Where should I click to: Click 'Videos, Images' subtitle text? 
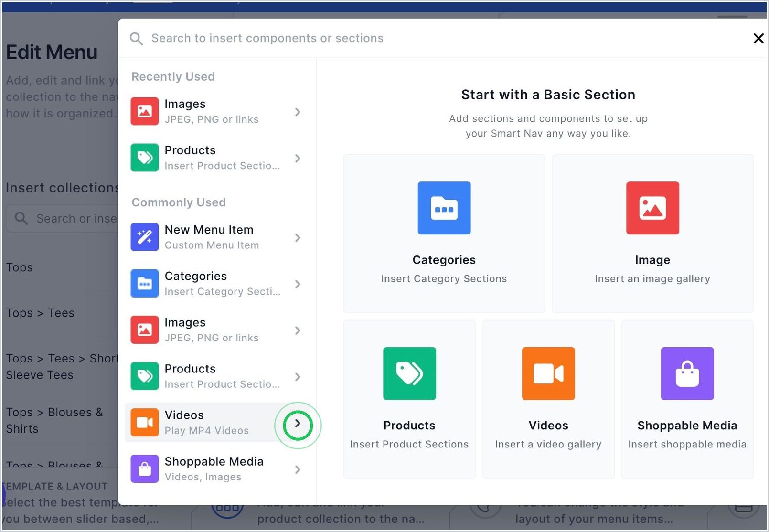(x=203, y=477)
